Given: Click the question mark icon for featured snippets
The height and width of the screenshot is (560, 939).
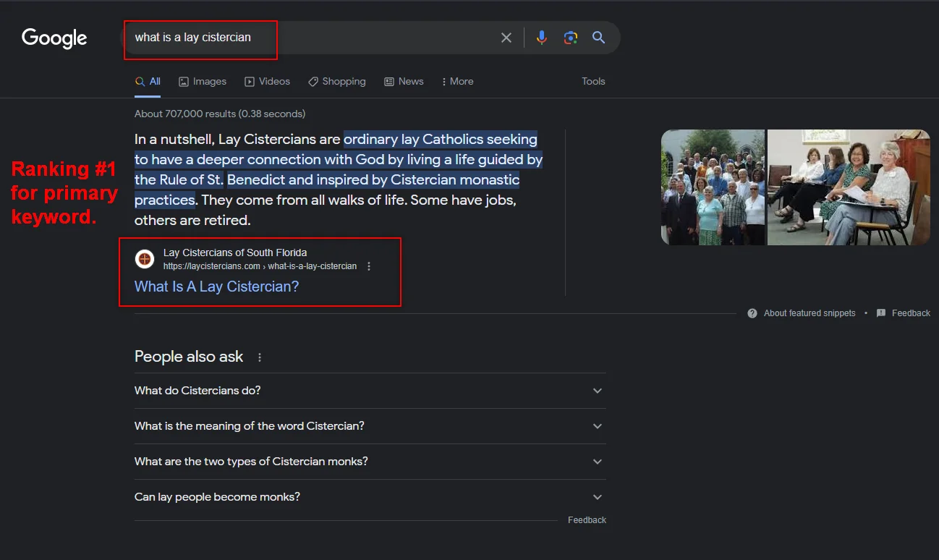Looking at the screenshot, I should point(752,313).
